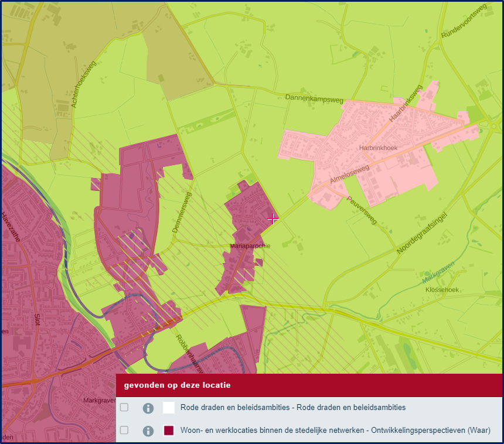Screen dimensions: 504x444
Task: Select dark red swatch of Woon- en werklocaties
Action: coord(169,430)
